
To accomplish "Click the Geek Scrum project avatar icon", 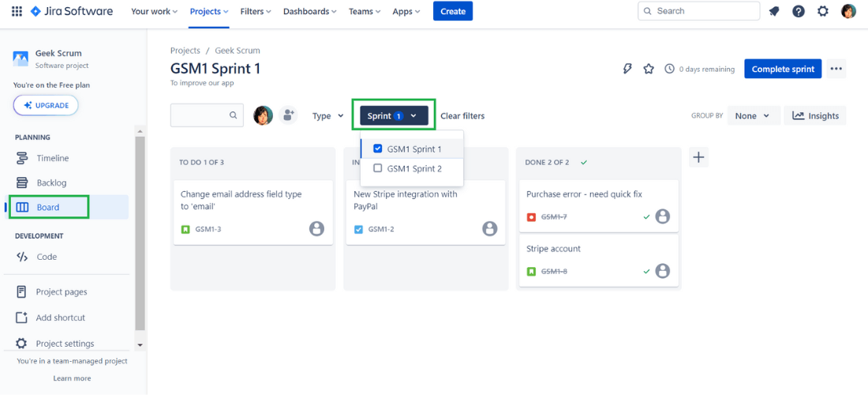I will pyautogui.click(x=21, y=58).
